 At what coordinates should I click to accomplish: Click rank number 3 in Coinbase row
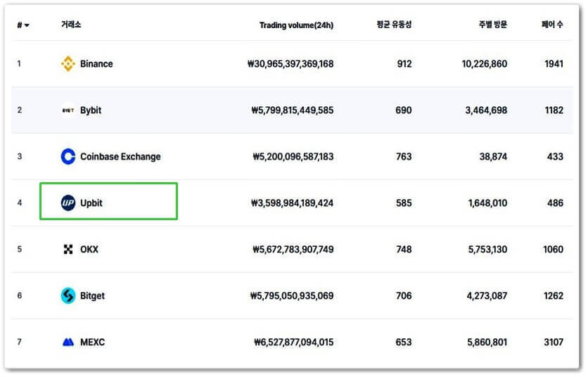click(20, 157)
